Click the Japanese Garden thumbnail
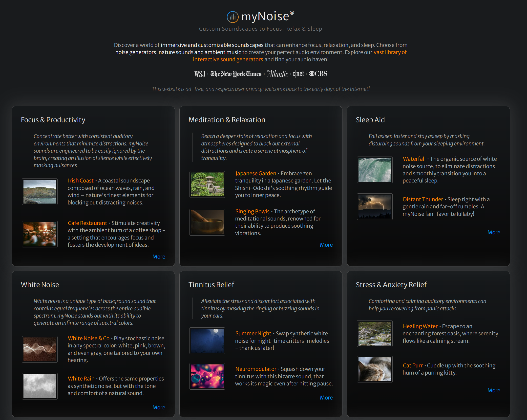The width and height of the screenshot is (527, 420). click(207, 184)
